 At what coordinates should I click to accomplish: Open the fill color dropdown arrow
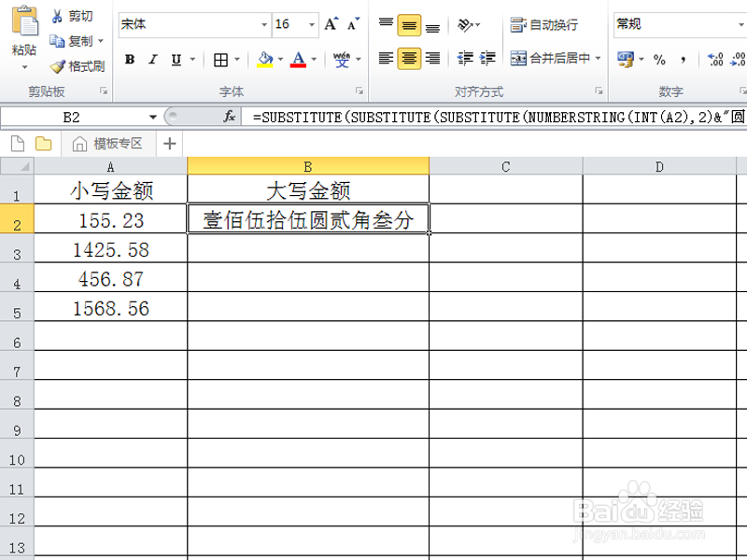point(280,60)
